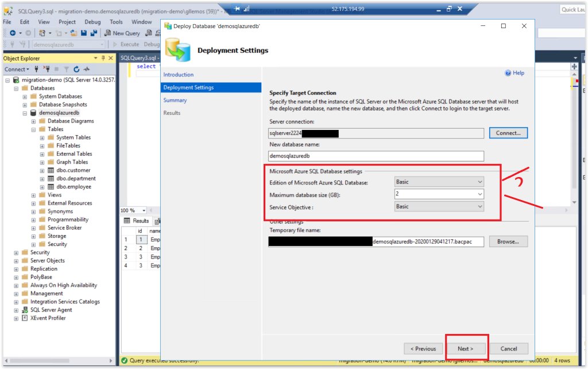The width and height of the screenshot is (588, 369).
Task: Expand the System Databases folder
Action: [x=25, y=97]
